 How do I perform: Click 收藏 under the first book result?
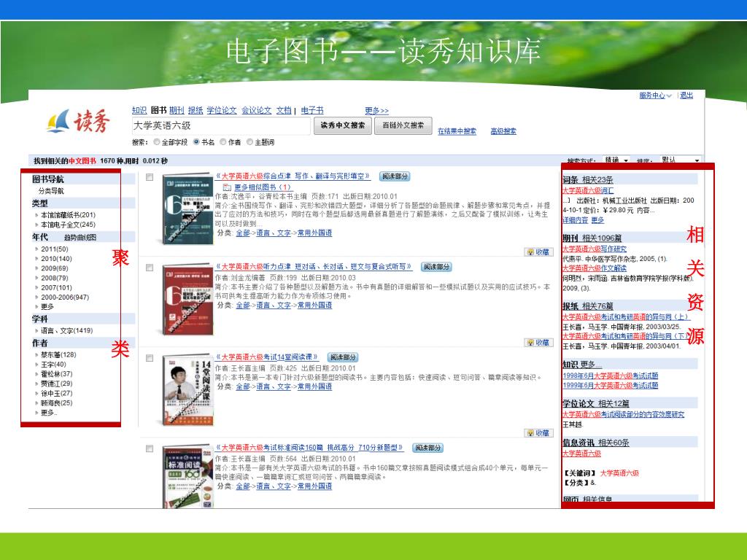(539, 252)
